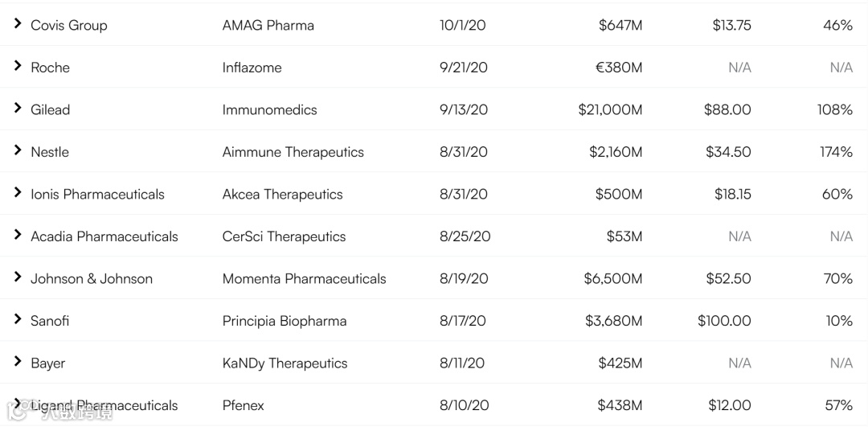Expand the Covis Group row
This screenshot has width=868, height=427.
pos(17,24)
